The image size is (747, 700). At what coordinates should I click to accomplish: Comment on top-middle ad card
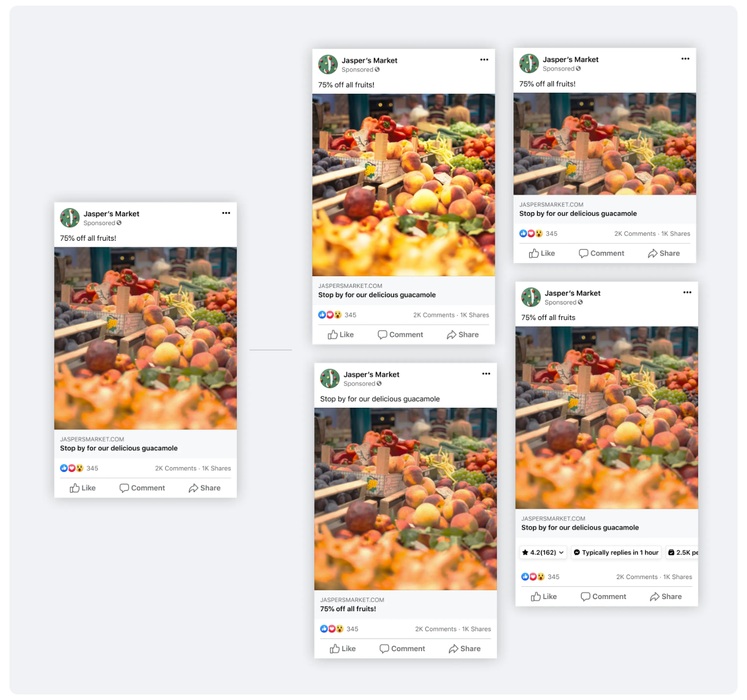point(400,334)
